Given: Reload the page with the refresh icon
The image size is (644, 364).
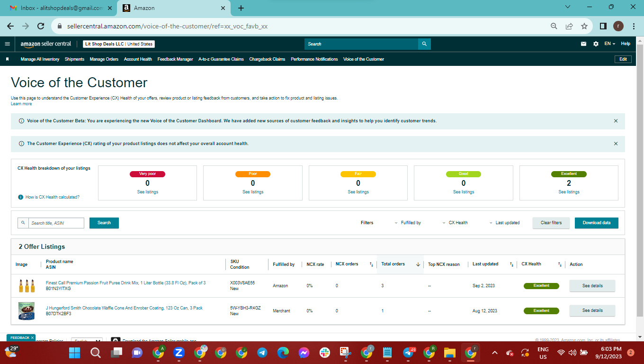Looking at the screenshot, I should [x=41, y=26].
